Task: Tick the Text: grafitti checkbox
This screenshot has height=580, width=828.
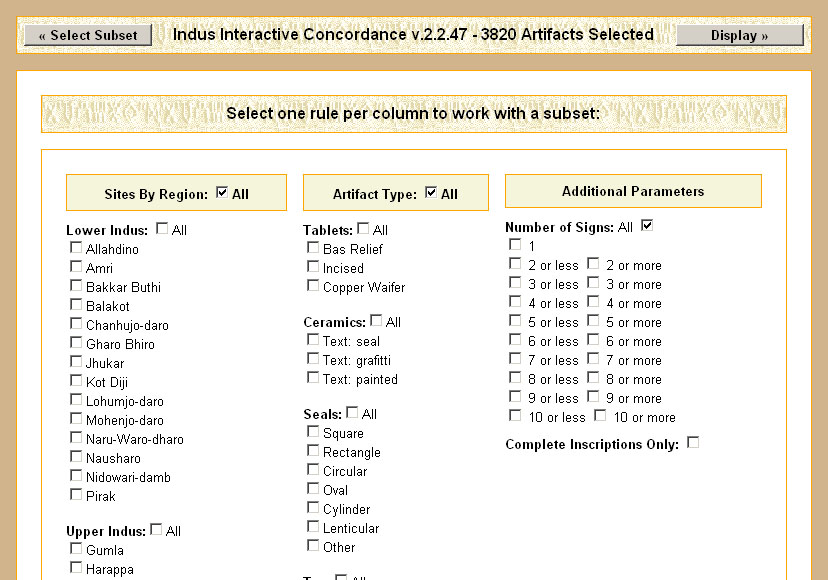Action: coord(313,358)
